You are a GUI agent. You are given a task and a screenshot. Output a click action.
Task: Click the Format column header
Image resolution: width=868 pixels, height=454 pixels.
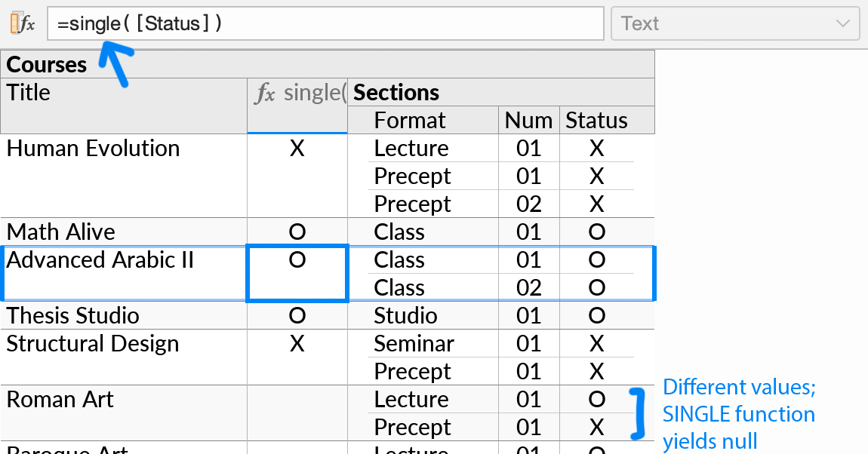coord(409,120)
